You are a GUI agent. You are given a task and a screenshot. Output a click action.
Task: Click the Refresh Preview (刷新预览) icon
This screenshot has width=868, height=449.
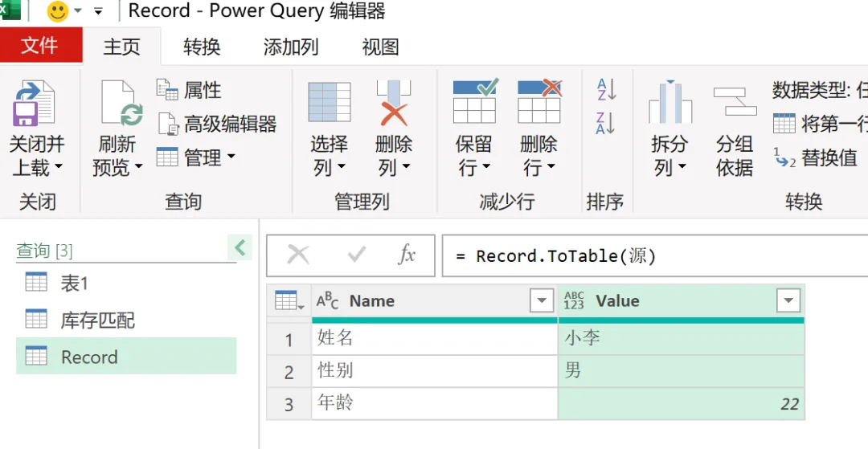(122, 103)
